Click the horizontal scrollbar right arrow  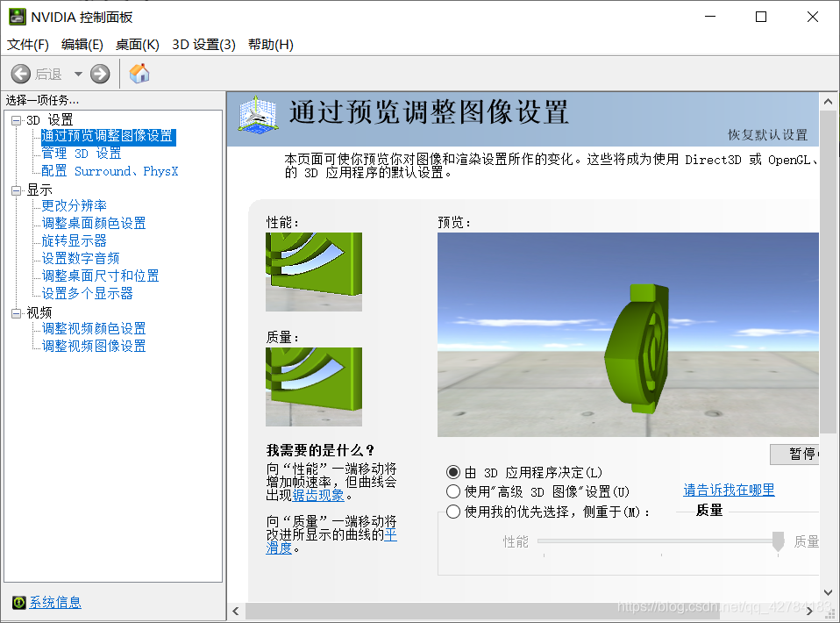pos(810,612)
